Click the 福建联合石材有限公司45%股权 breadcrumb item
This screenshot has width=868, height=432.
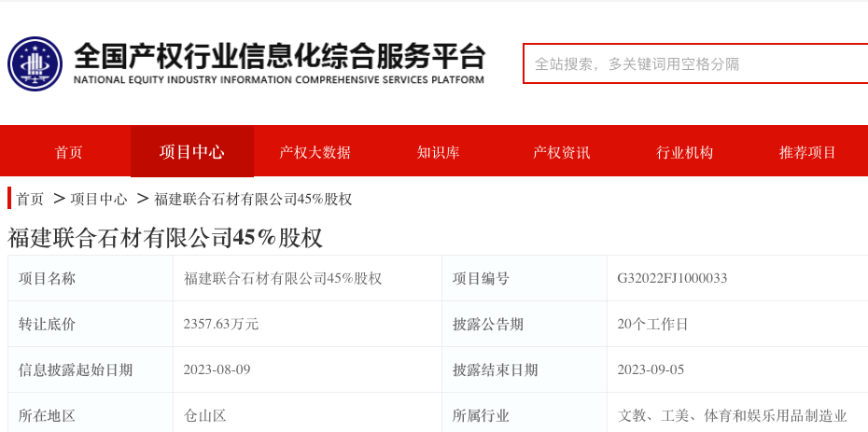click(253, 199)
